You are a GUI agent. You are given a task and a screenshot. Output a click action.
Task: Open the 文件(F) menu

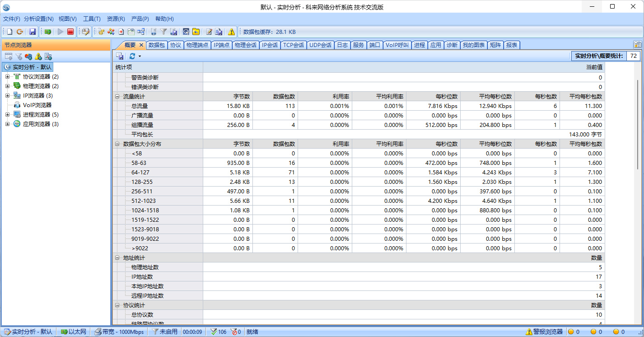point(12,19)
